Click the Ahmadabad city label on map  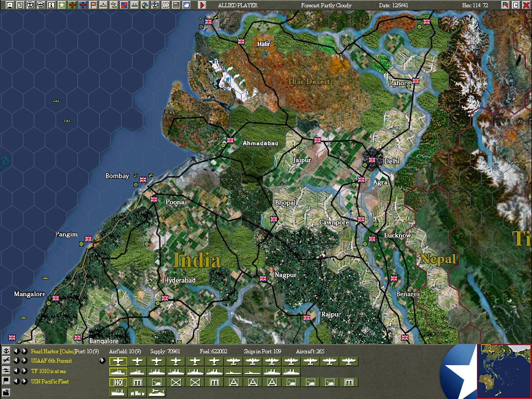260,143
